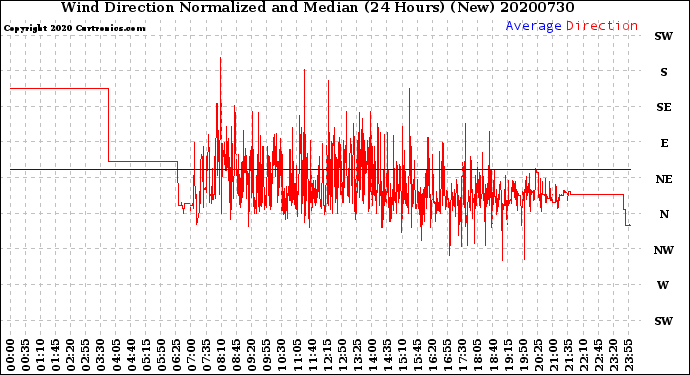
Task: Choose the "15:45" label on the time axis
Action: 417,355
